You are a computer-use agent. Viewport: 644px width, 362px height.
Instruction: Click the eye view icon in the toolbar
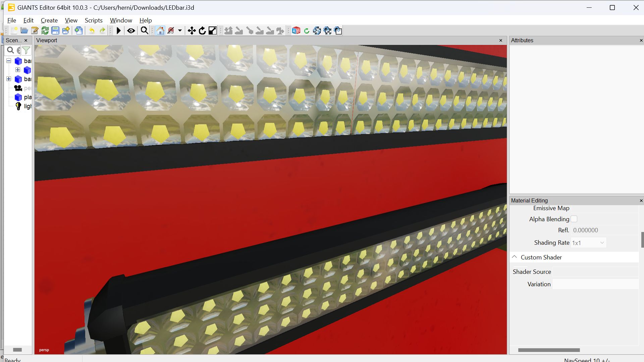[131, 31]
